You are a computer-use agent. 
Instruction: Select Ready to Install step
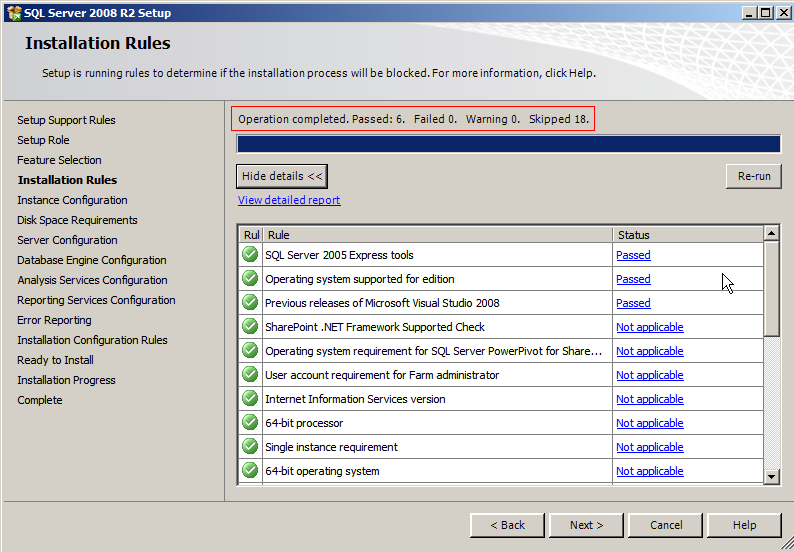[x=55, y=360]
